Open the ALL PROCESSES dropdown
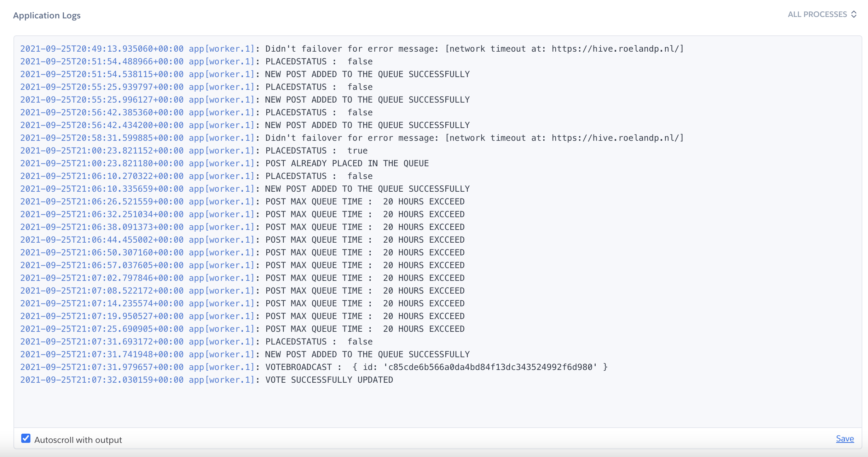868x457 pixels. (x=822, y=15)
